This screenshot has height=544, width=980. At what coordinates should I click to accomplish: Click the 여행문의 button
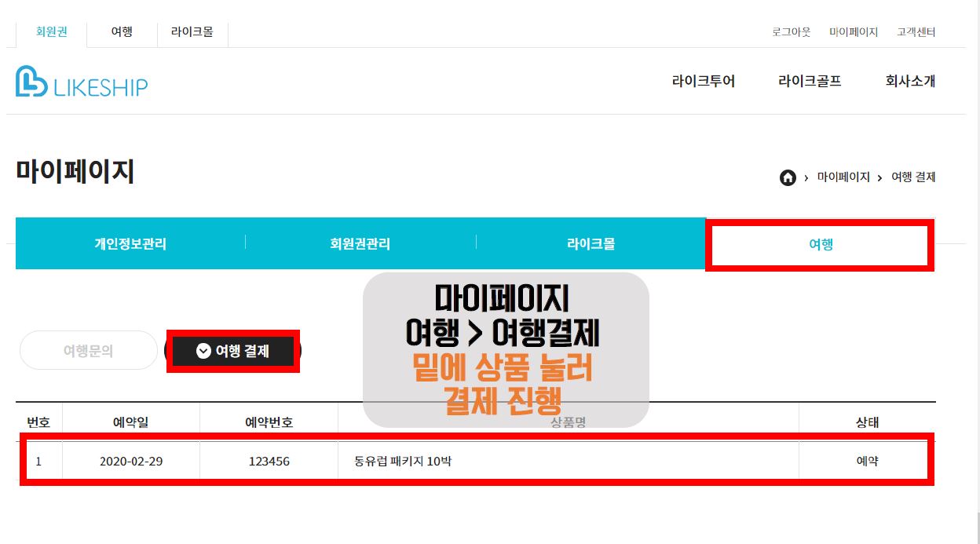(x=89, y=351)
